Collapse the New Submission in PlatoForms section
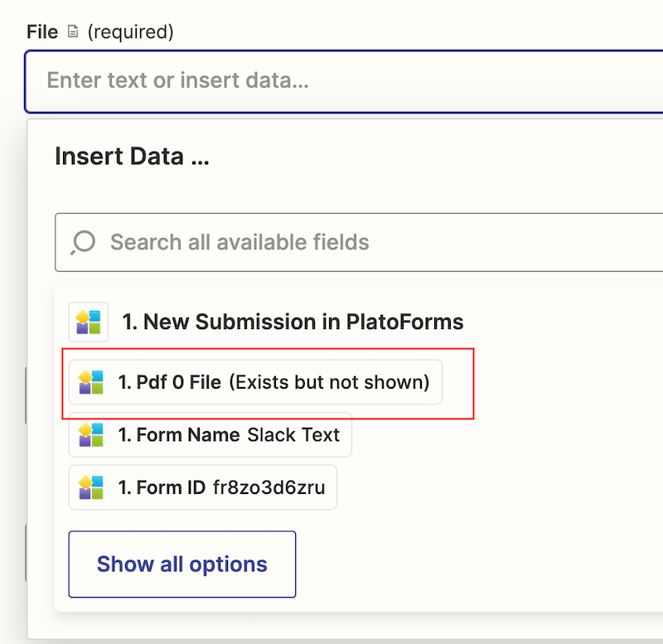Image resolution: width=663 pixels, height=644 pixels. tap(293, 322)
